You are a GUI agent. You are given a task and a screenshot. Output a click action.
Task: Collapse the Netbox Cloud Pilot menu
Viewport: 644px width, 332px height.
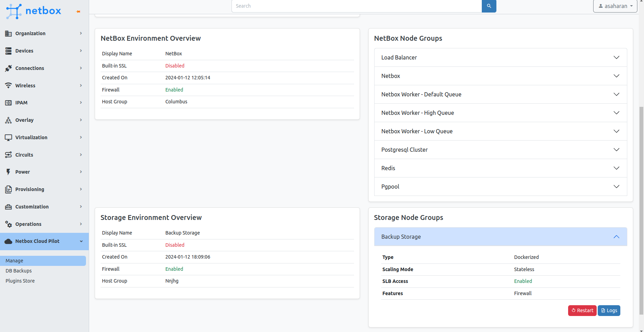(44, 241)
